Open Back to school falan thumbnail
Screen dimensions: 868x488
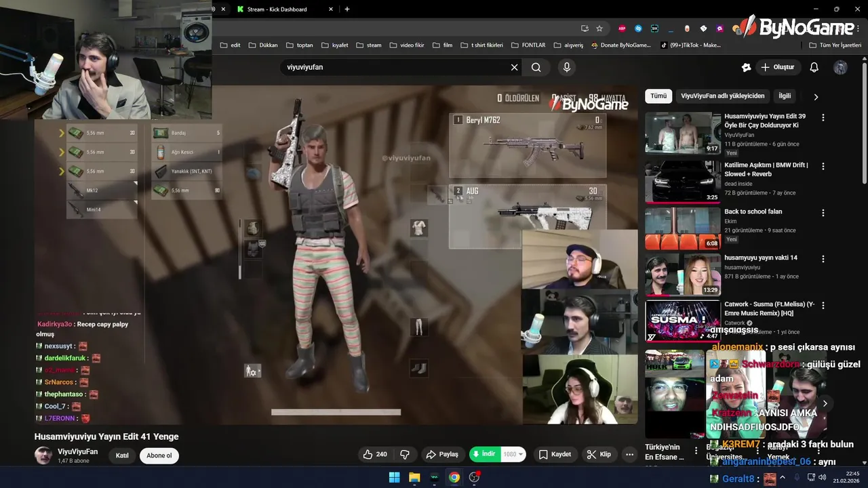coord(682,228)
